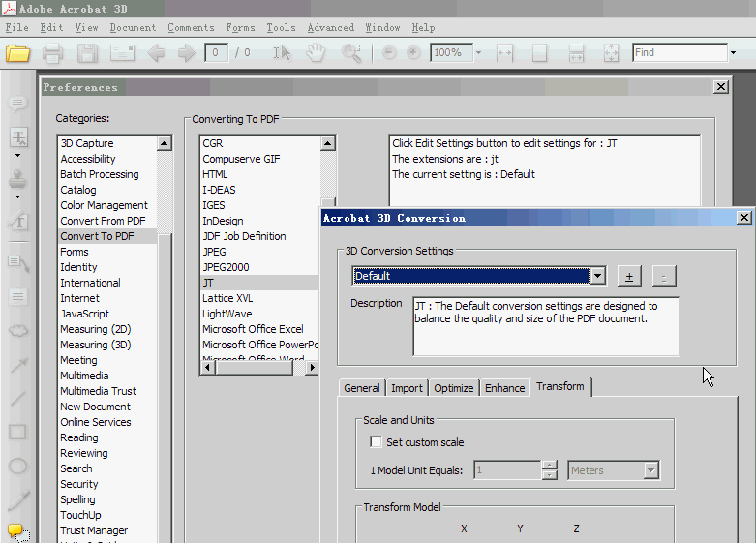Screen dimensions: 756x543
Task: Open the Find options dropdown arrow
Action: pyautogui.click(x=733, y=52)
